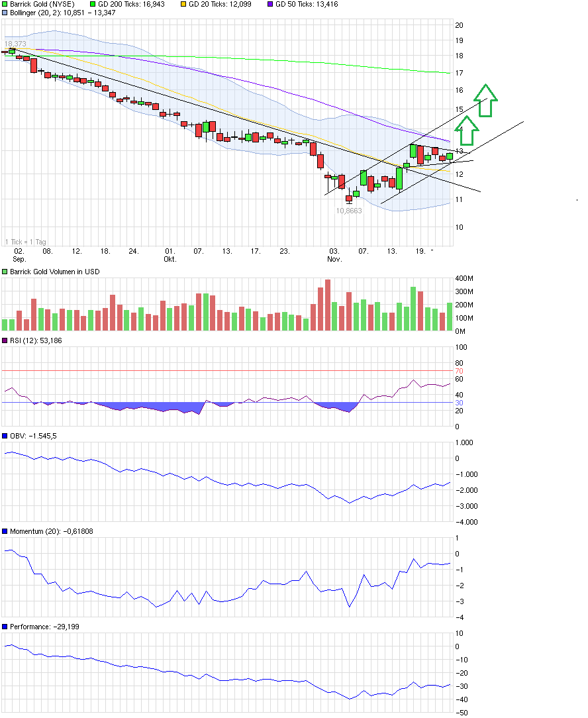The width and height of the screenshot is (588, 718).
Task: Click the '02. Sep.' date axis label
Action: [x=19, y=255]
